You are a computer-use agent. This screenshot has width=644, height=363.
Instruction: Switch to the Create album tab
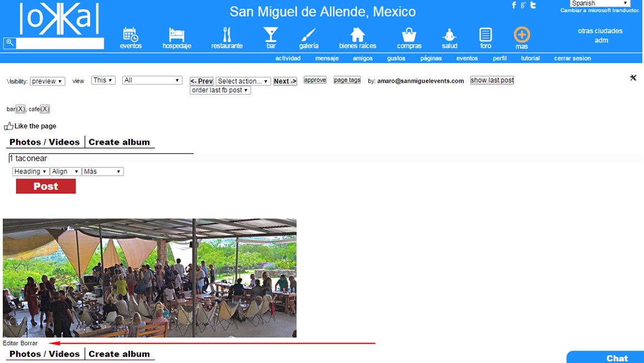pyautogui.click(x=119, y=142)
